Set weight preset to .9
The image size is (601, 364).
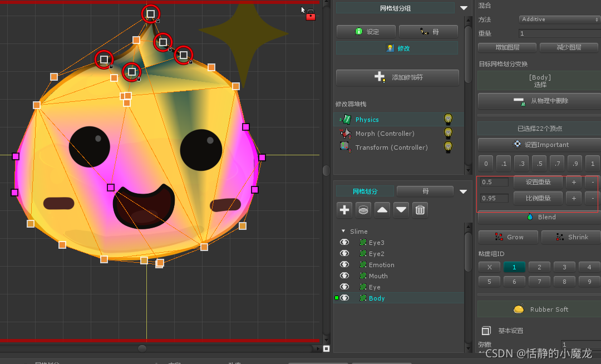[x=575, y=164]
